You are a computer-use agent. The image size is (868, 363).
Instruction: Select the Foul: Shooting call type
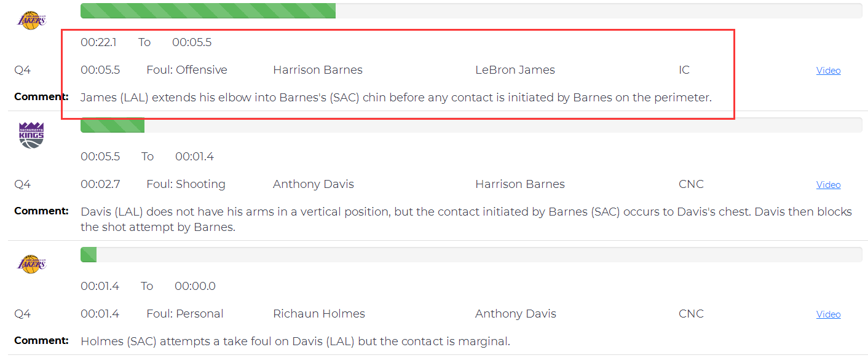(x=186, y=184)
